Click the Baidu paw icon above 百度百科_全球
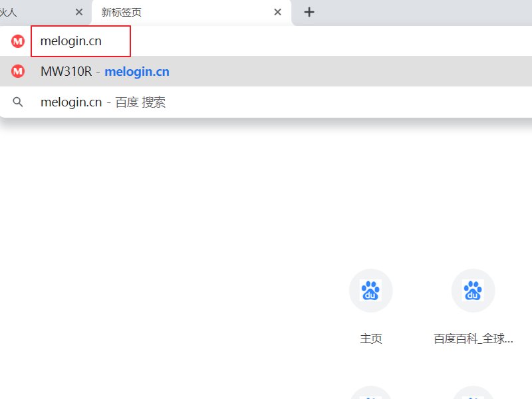The height and width of the screenshot is (399, 532). point(473,291)
